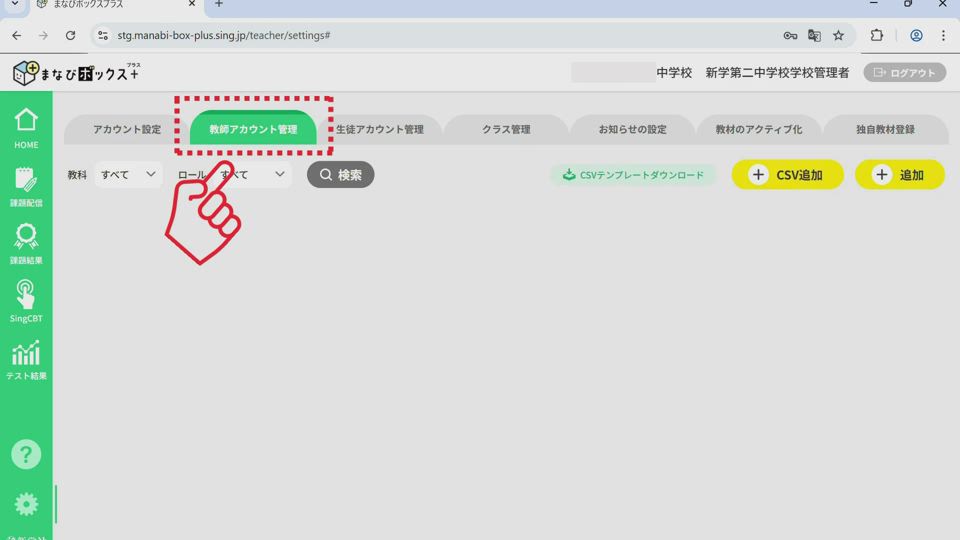The width and height of the screenshot is (960, 540).
Task: Click the help question mark icon
Action: tap(26, 454)
